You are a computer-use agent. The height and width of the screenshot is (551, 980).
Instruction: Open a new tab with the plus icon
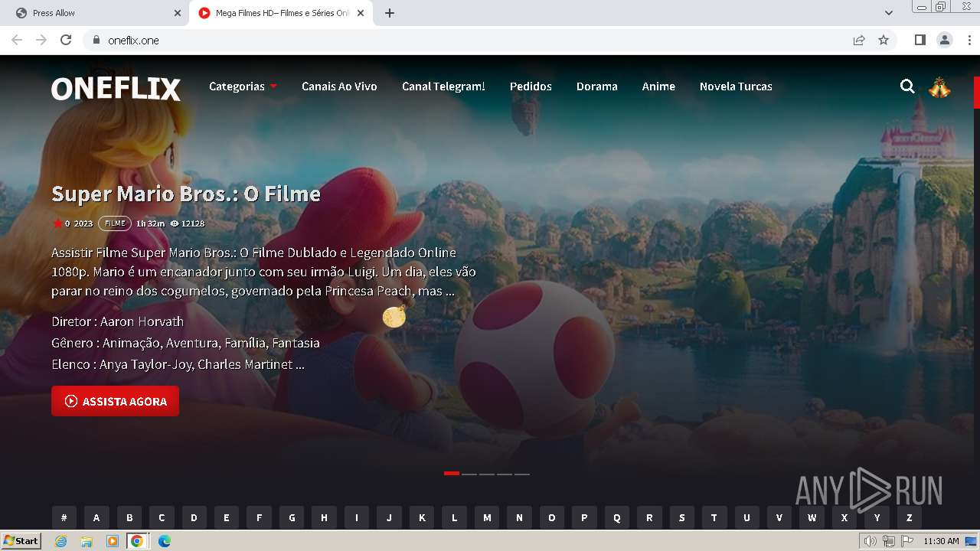(x=390, y=13)
